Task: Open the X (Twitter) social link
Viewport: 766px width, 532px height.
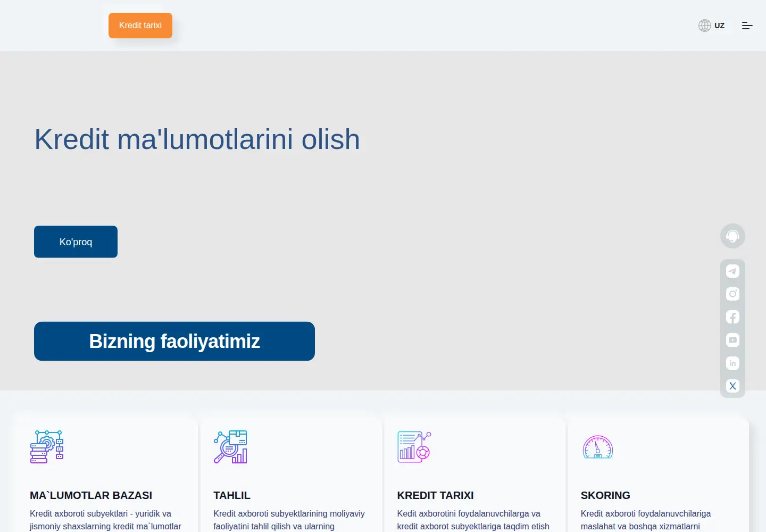Action: pyautogui.click(x=732, y=386)
